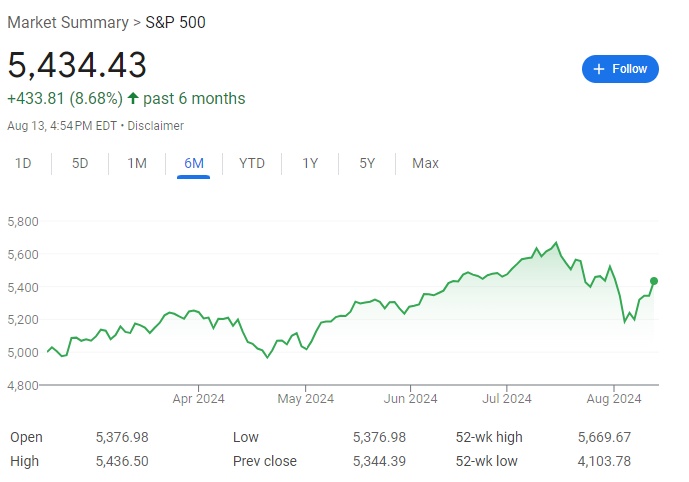Viewport: 689px width, 482px height.
Task: Click the green up arrow icon
Action: (133, 98)
